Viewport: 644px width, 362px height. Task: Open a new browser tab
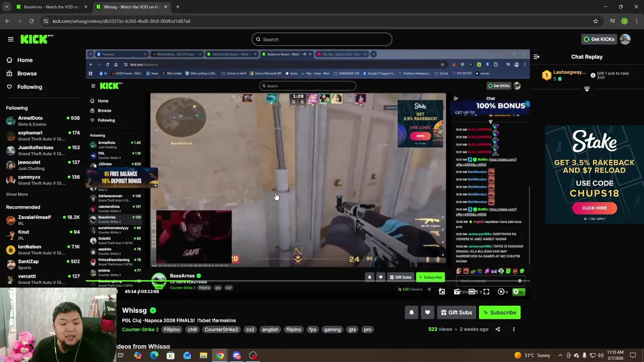(178, 7)
